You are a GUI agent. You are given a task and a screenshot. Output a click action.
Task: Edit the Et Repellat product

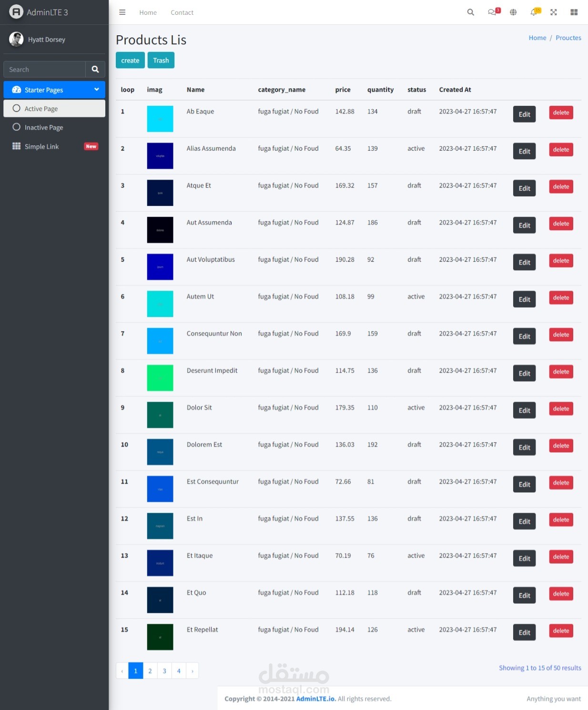pos(524,632)
